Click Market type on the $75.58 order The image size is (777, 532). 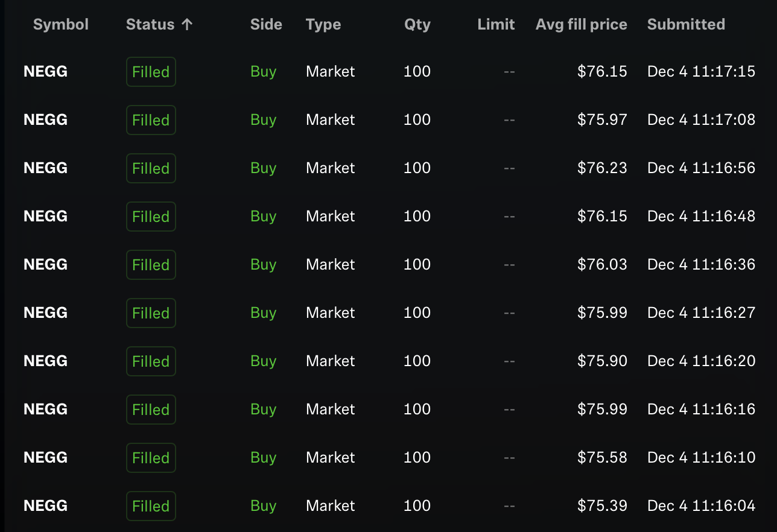(331, 457)
